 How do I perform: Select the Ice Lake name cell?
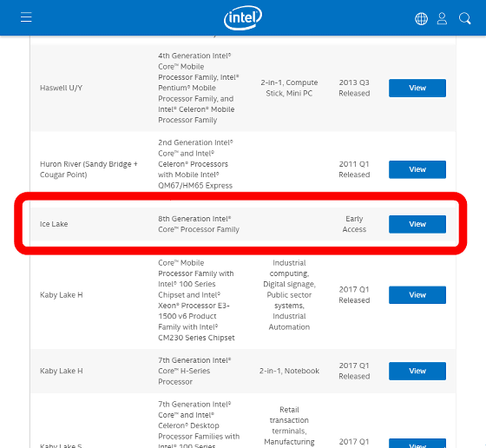(54, 224)
